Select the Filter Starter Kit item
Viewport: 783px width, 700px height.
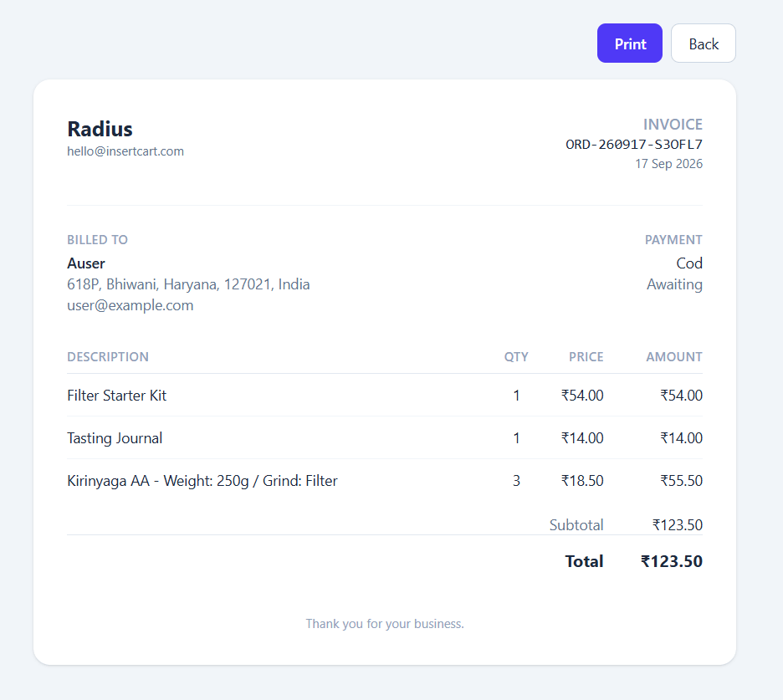[x=117, y=396]
